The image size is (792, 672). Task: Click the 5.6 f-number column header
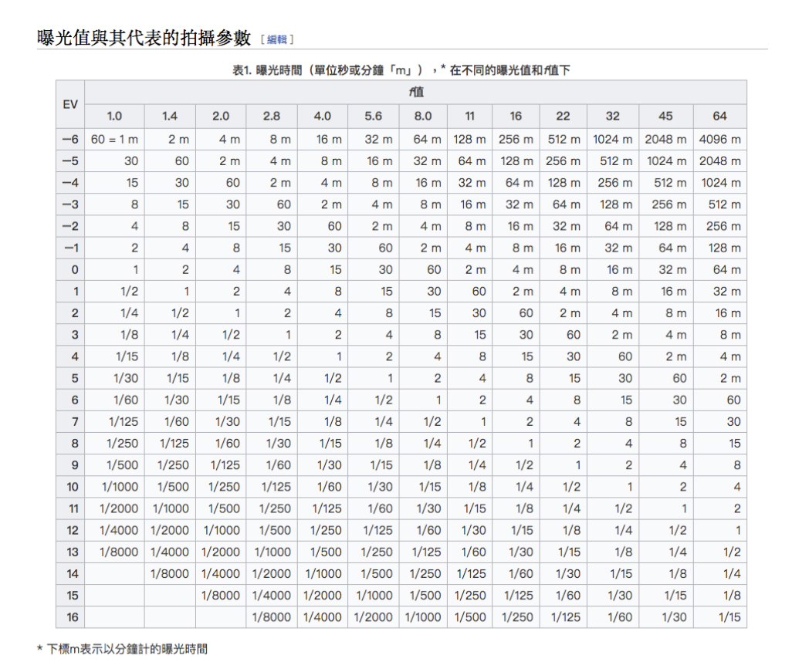click(x=374, y=117)
